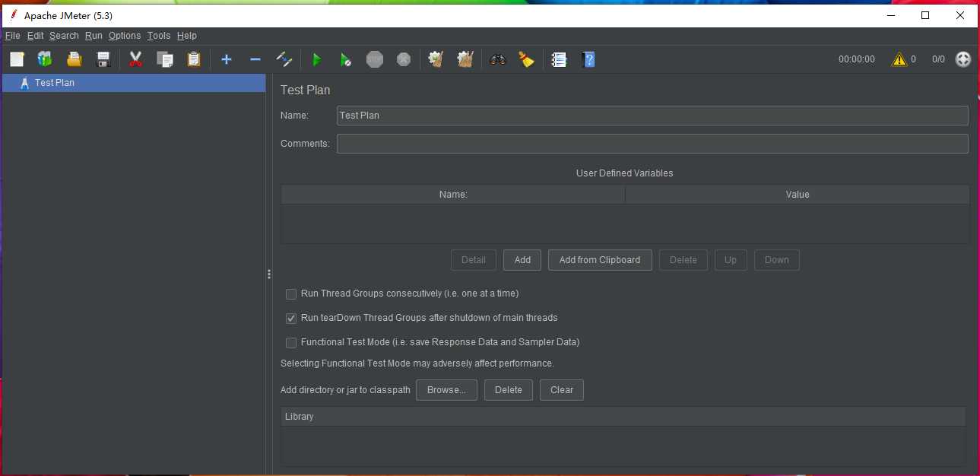The image size is (980, 476).
Task: Collapse all nodes with minus icon
Action: pyautogui.click(x=255, y=59)
